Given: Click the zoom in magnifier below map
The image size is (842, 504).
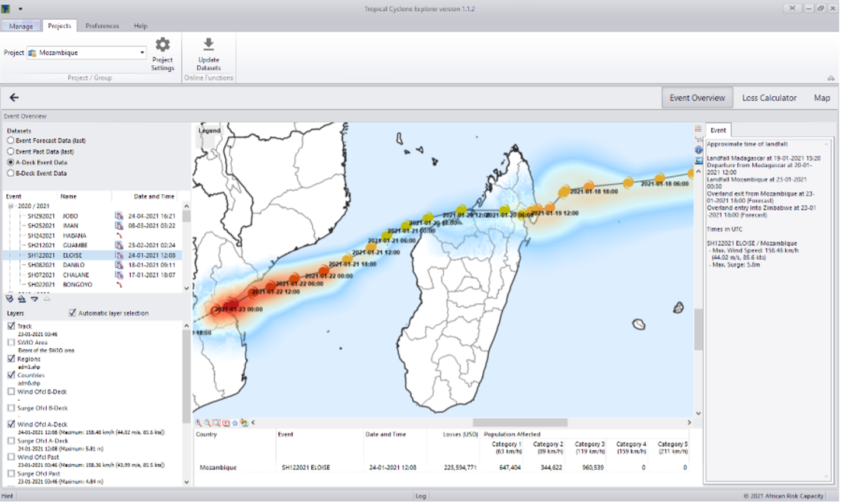Looking at the screenshot, I should pyautogui.click(x=199, y=423).
